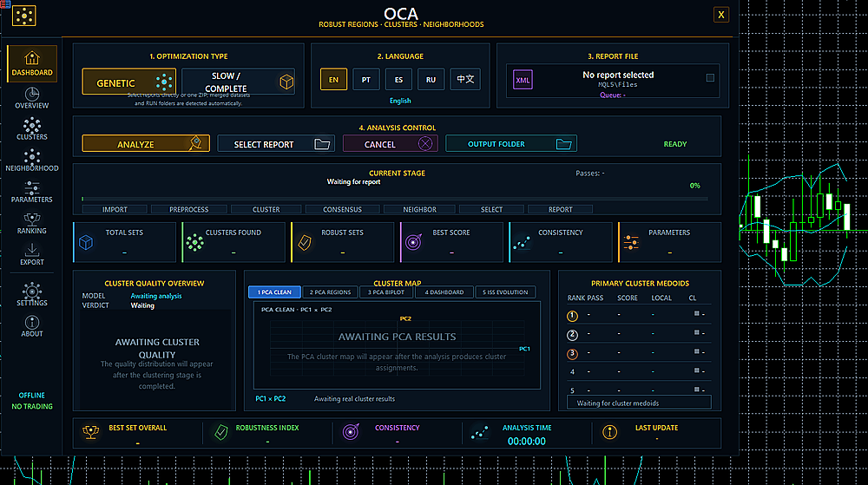Screen dimensions: 868x485
Task: Click rank 2 medal in medoids table
Action: (572, 335)
